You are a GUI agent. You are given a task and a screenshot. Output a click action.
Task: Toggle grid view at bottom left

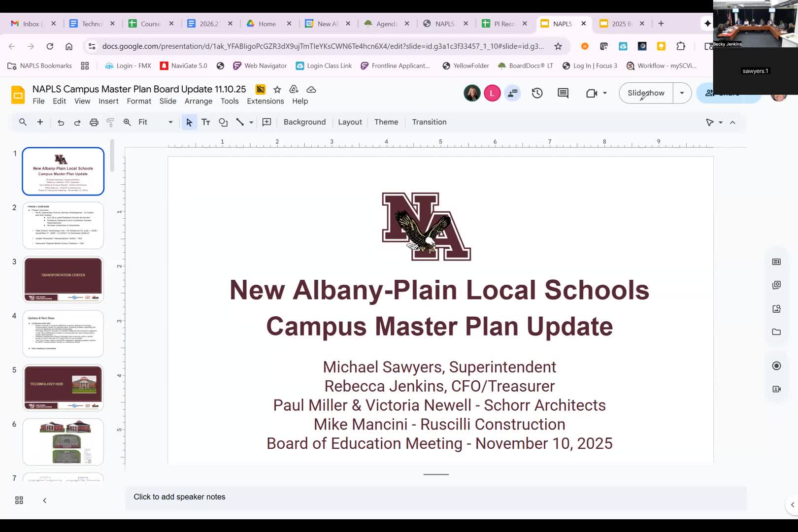[x=19, y=500]
